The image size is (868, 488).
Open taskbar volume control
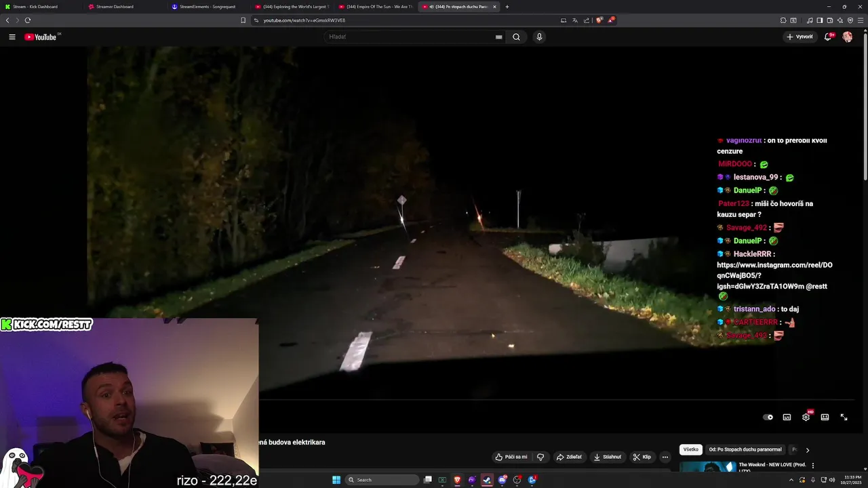click(833, 480)
